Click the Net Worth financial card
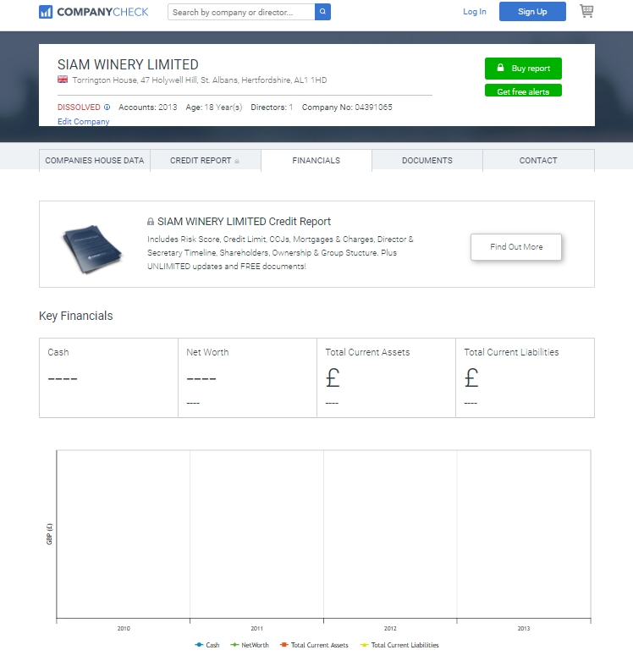This screenshot has width=633, height=672. click(x=247, y=378)
